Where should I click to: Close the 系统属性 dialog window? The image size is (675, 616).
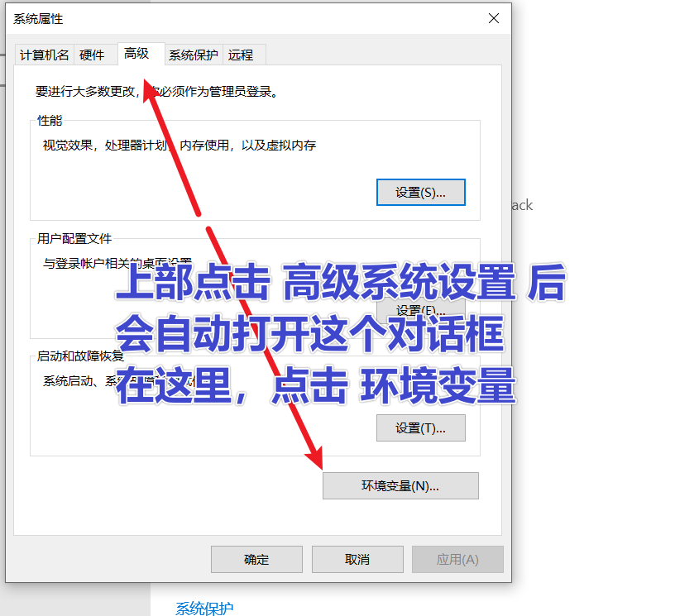click(493, 18)
